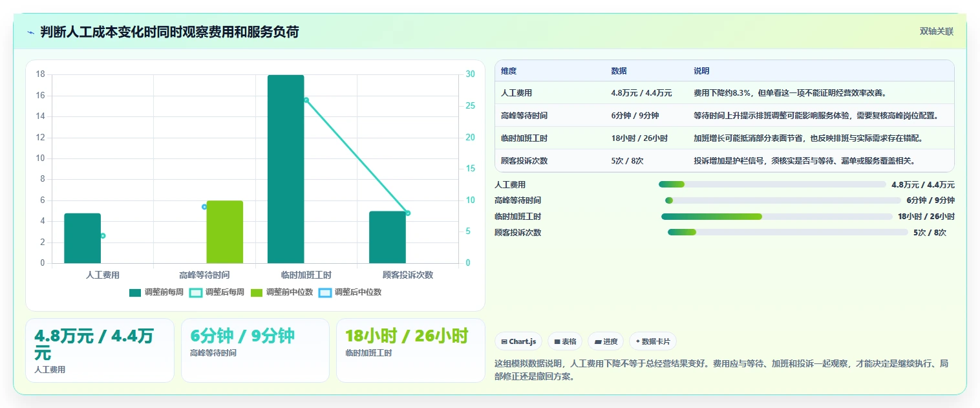Click 人工费用 row in the table
The height and width of the screenshot is (408, 980).
tap(725, 93)
